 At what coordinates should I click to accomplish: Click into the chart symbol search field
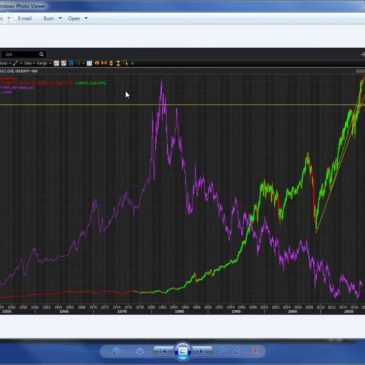click(21, 54)
